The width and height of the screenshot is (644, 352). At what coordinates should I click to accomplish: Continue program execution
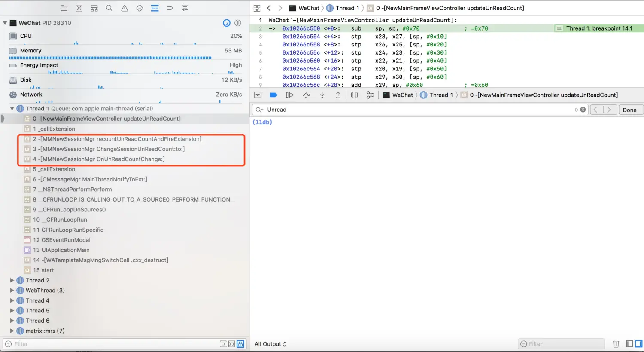pyautogui.click(x=290, y=95)
